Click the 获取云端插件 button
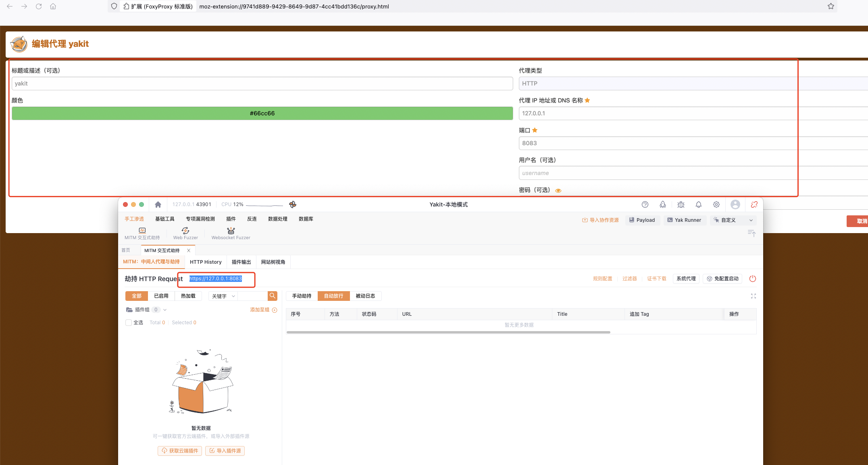 click(x=180, y=451)
